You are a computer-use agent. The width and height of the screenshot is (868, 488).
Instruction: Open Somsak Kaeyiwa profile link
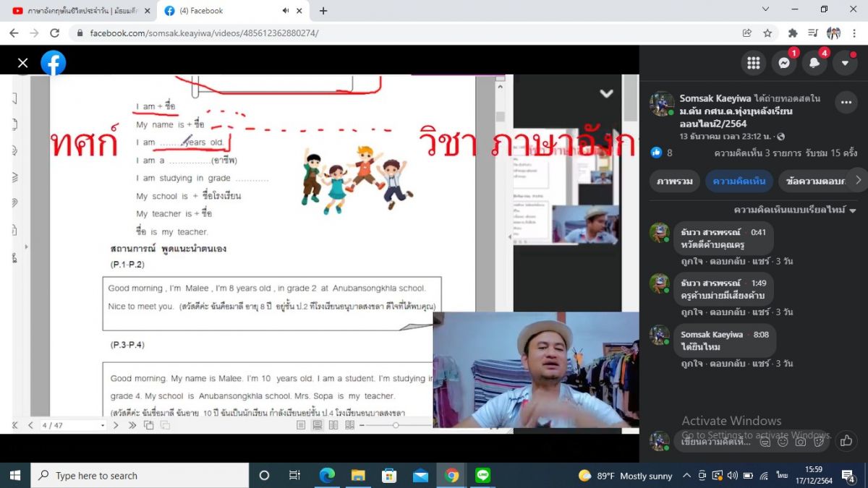tap(715, 98)
